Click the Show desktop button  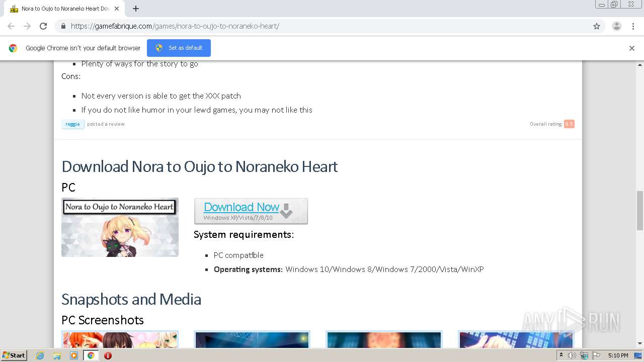pyautogui.click(x=638, y=355)
